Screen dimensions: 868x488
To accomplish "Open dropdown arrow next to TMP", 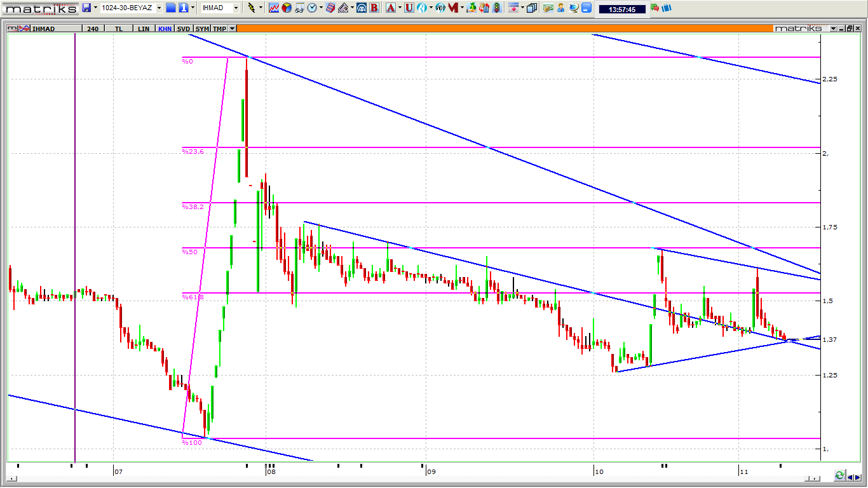I will (x=233, y=29).
